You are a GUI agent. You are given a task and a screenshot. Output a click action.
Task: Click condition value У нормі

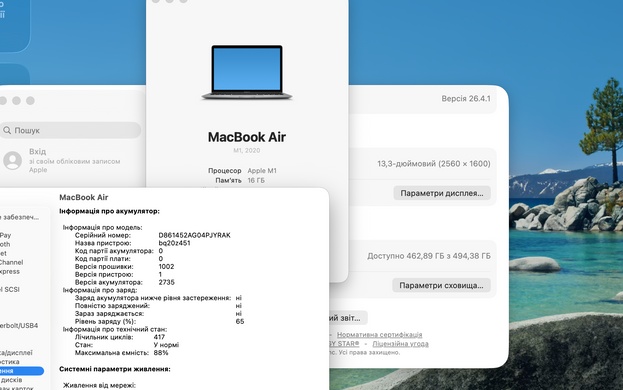166,345
